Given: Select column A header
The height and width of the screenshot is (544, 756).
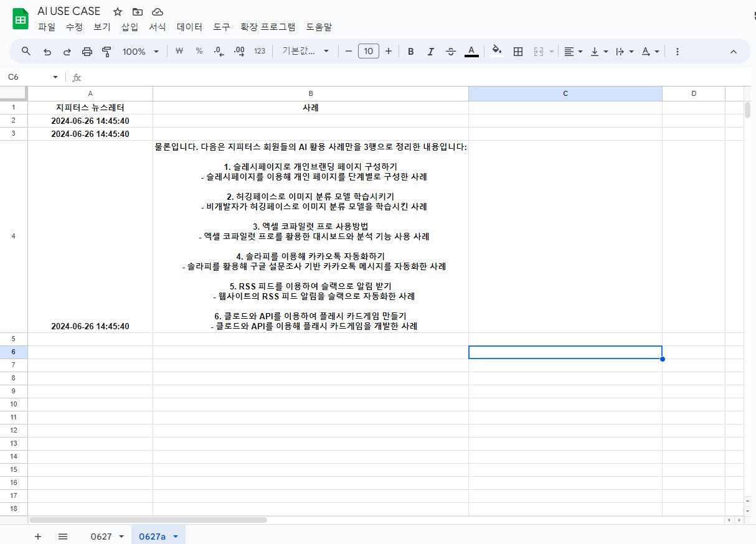Looking at the screenshot, I should 90,93.
